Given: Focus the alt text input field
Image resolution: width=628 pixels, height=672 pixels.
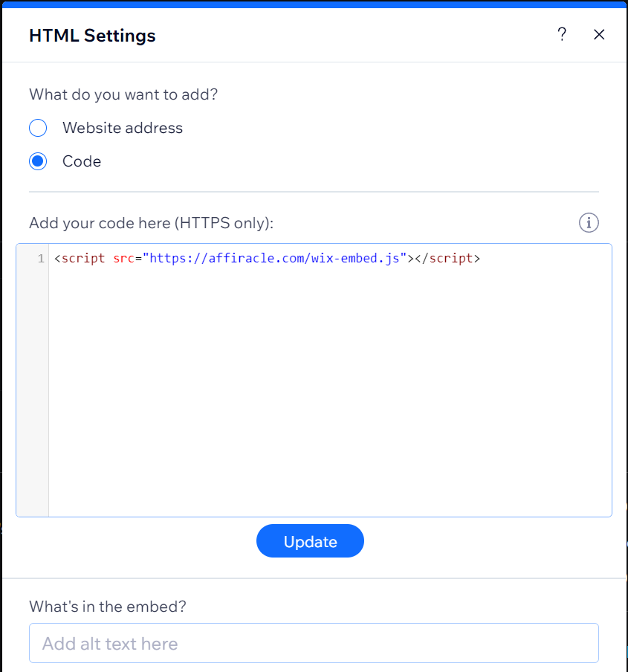Looking at the screenshot, I should pos(314,643).
